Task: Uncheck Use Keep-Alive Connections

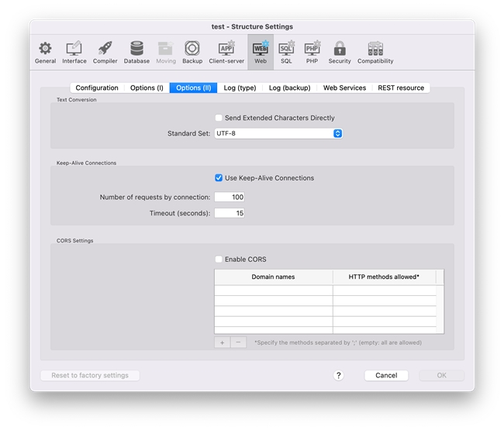Action: click(219, 178)
